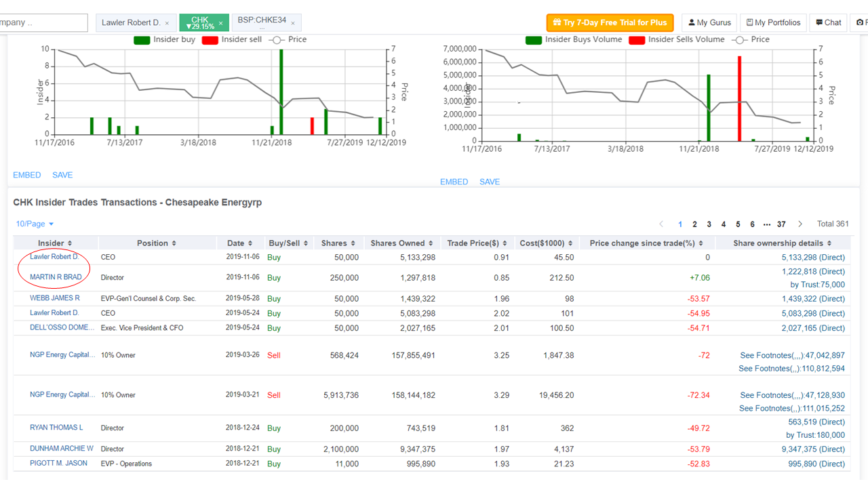Open WEBB JAMES R insider link

(x=55, y=298)
